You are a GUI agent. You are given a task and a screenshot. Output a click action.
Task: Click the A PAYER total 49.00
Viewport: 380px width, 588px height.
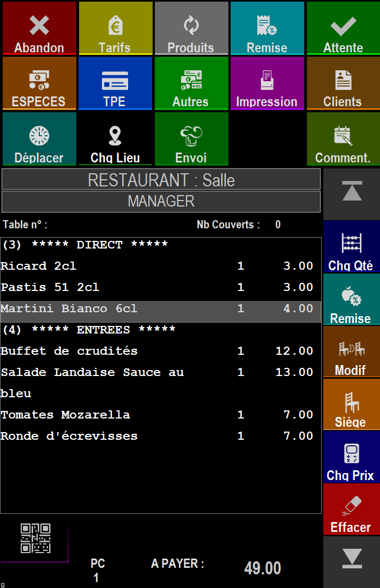[263, 568]
